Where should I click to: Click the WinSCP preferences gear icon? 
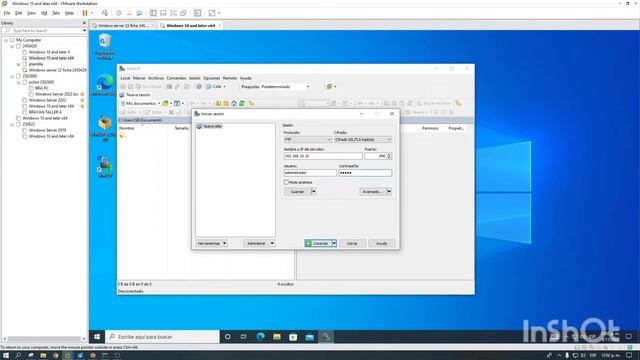199,87
